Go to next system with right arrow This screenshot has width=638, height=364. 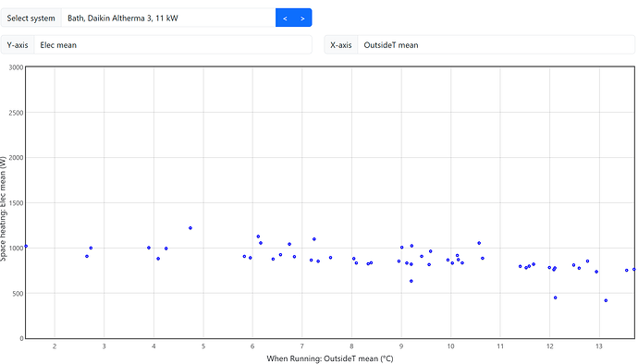(x=302, y=18)
